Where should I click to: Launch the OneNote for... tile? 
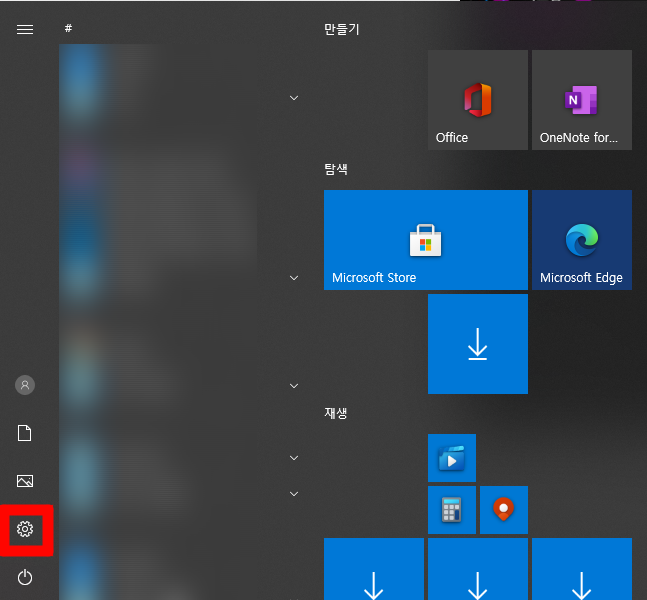click(x=582, y=100)
